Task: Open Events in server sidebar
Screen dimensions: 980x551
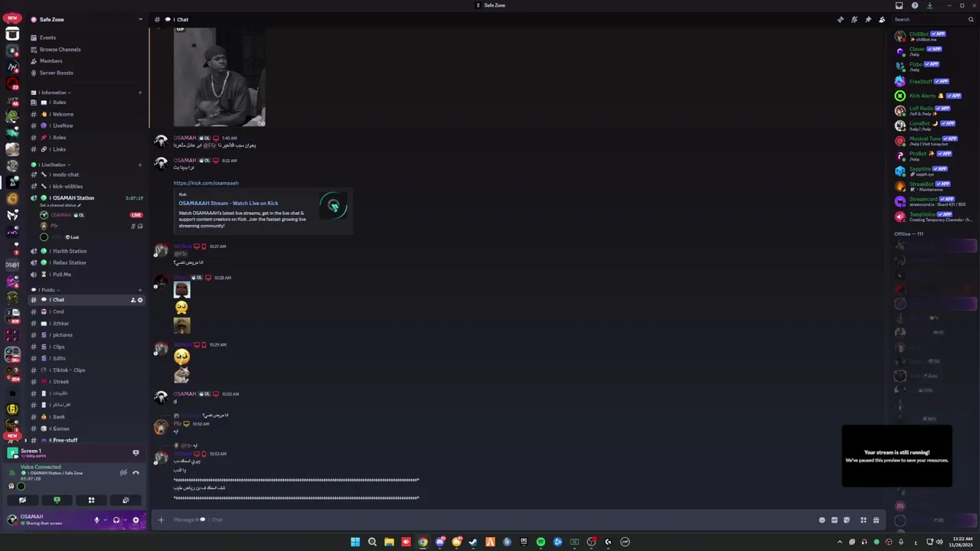Action: [x=87, y=37]
